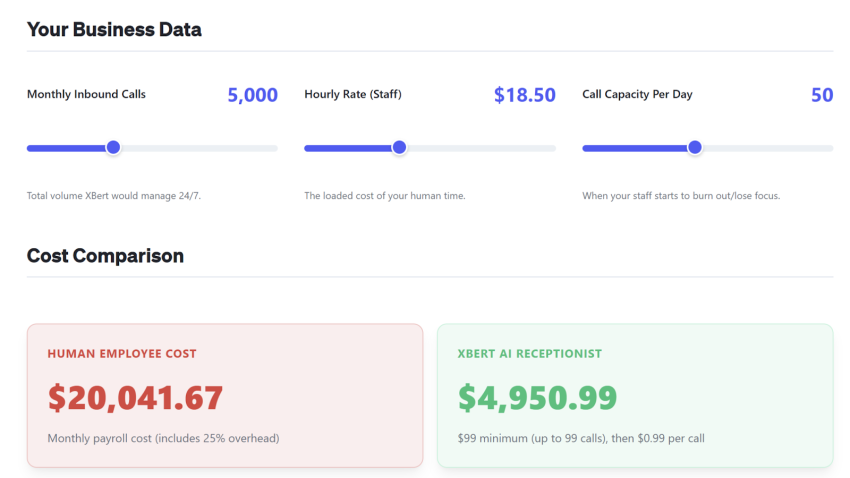
Task: Click the filled blue track of Call Capacity slider
Action: point(635,148)
